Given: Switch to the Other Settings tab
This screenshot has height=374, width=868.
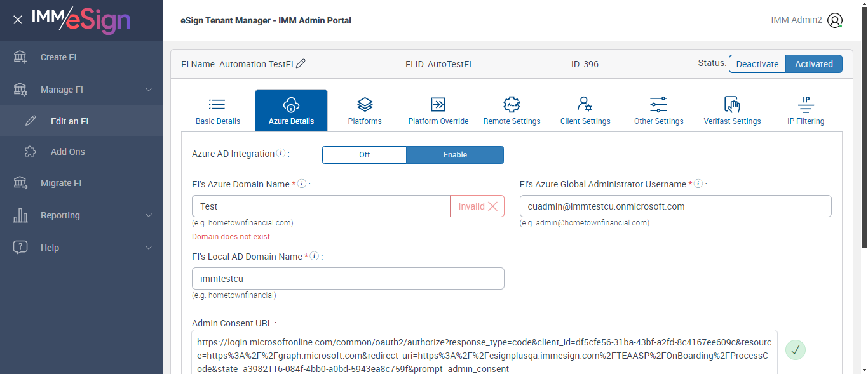Looking at the screenshot, I should (659, 110).
